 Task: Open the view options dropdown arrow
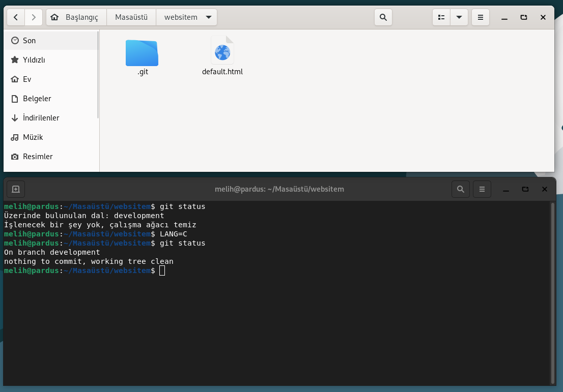point(459,17)
